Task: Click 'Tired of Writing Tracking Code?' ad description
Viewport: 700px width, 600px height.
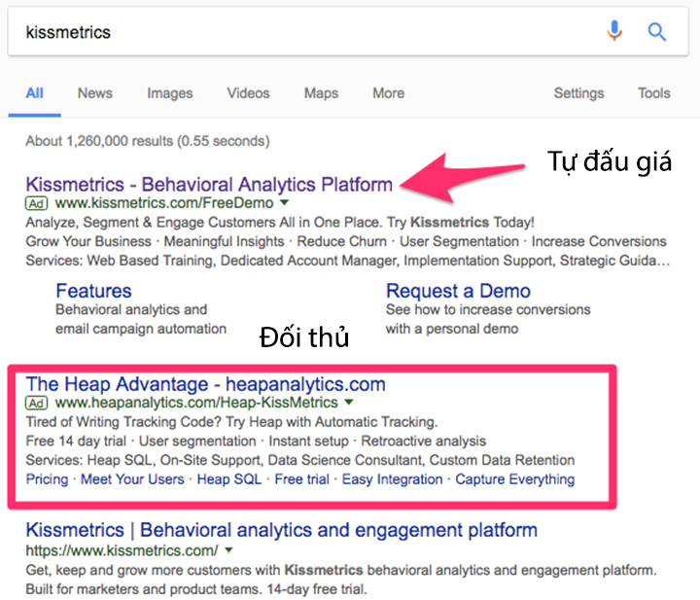Action: click(231, 422)
